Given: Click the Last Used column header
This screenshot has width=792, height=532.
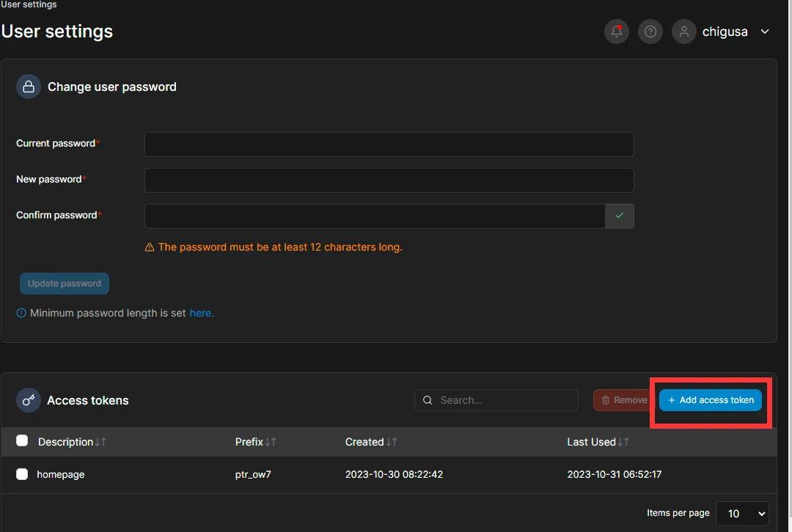Looking at the screenshot, I should tap(592, 442).
